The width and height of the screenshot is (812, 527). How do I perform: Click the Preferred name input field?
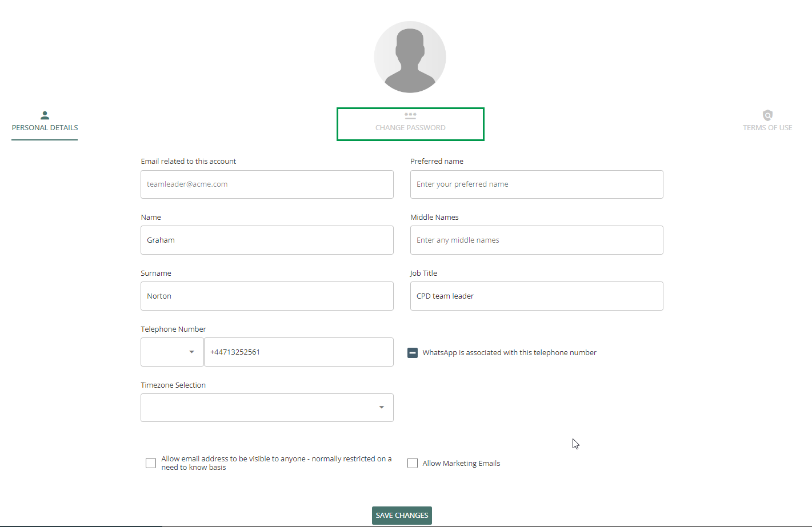point(537,184)
